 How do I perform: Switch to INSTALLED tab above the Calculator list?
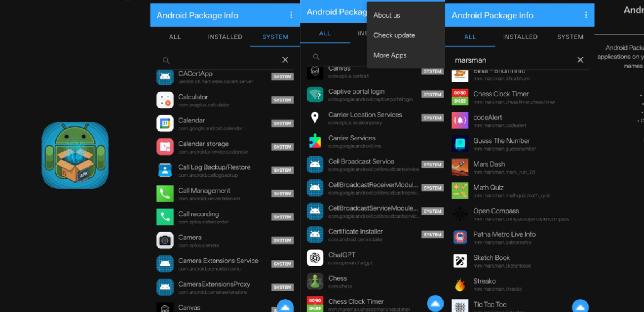tap(225, 37)
